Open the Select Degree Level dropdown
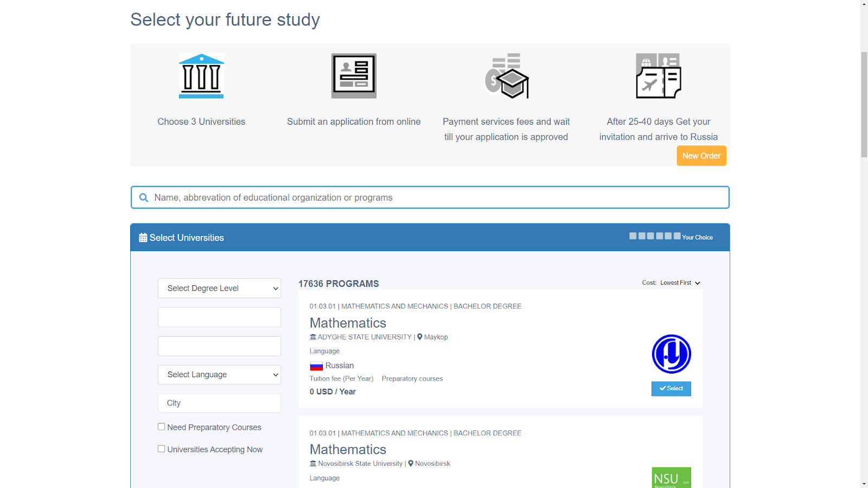This screenshot has height=488, width=868. 219,288
